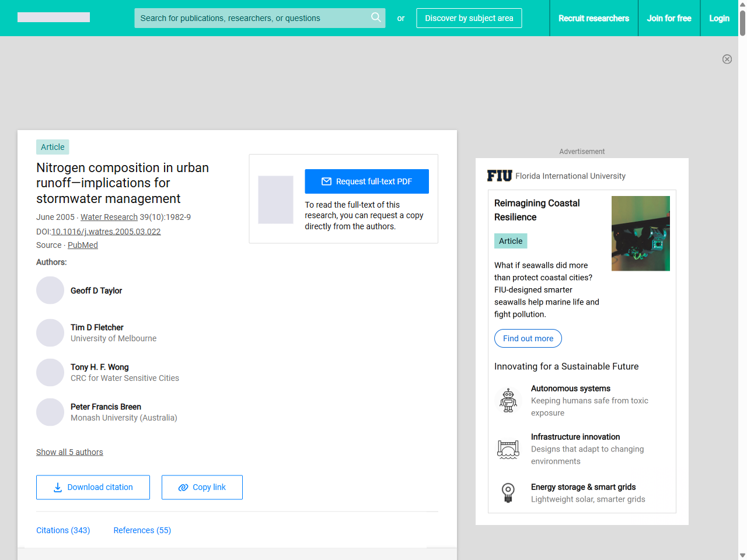Open the PubMed source link
The image size is (747, 560).
83,245
